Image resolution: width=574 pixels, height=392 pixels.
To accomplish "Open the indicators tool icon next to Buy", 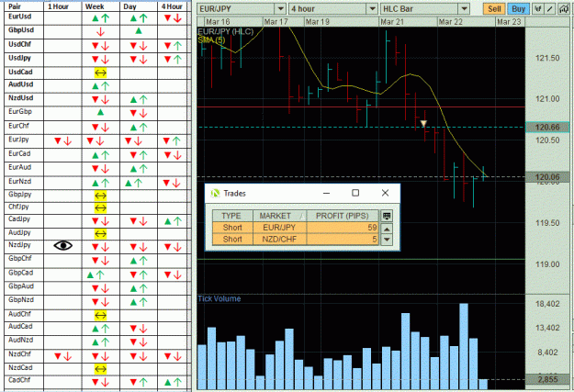I will point(538,9).
